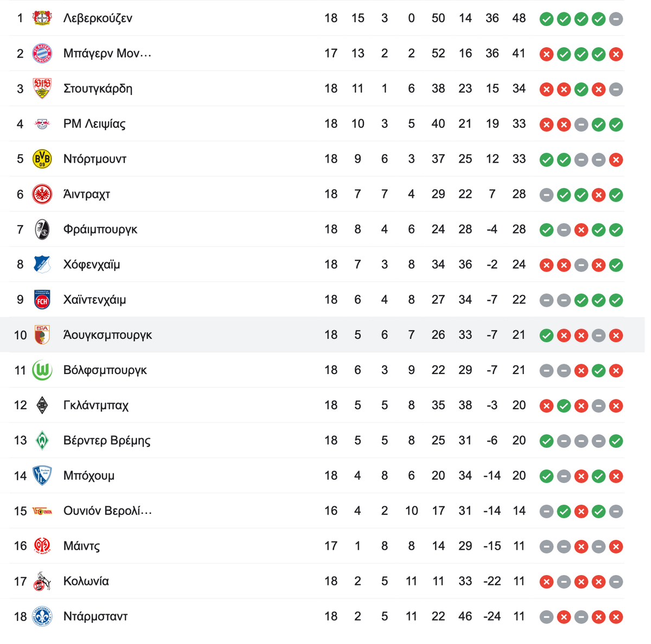Click the Γκλάντμπαχ team name
This screenshot has height=644, width=651.
click(x=95, y=405)
